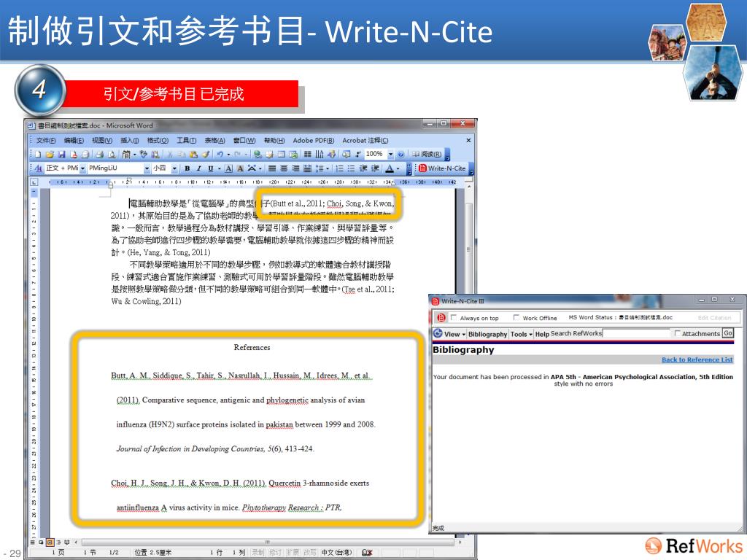Click the Format Painter brush icon
Viewport: 747px width, 560px height.
[205, 155]
